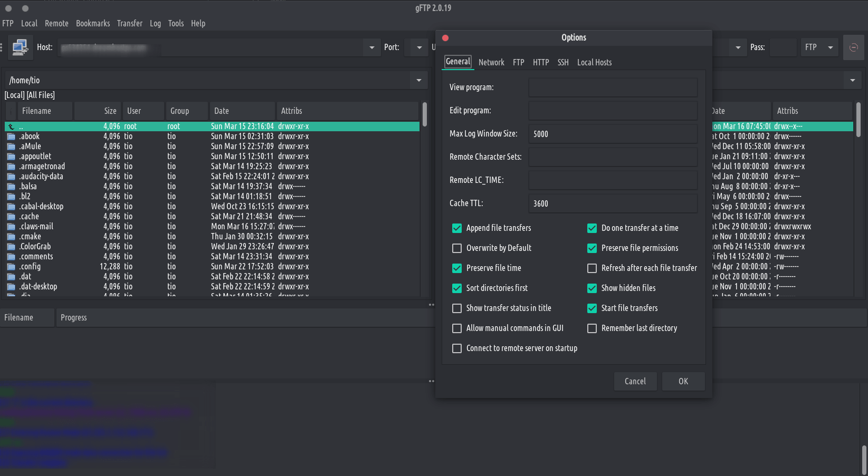Open the Port dropdown arrow
This screenshot has height=476, width=868.
[419, 47]
